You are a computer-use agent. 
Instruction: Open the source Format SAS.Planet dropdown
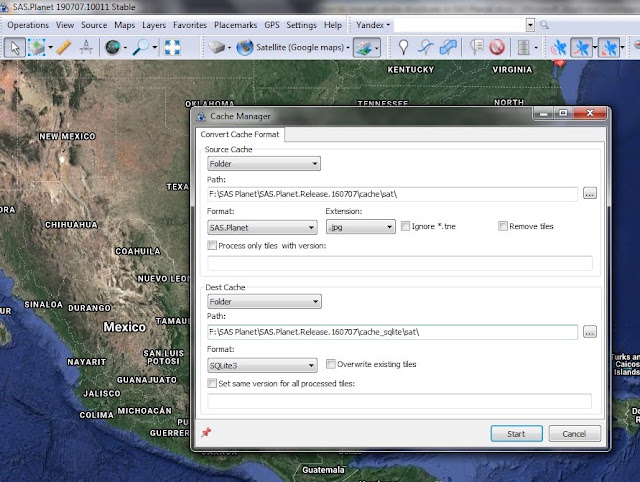[262, 227]
